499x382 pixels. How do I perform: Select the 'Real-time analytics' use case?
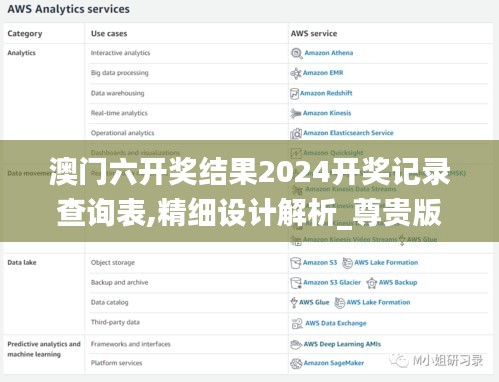point(119,113)
